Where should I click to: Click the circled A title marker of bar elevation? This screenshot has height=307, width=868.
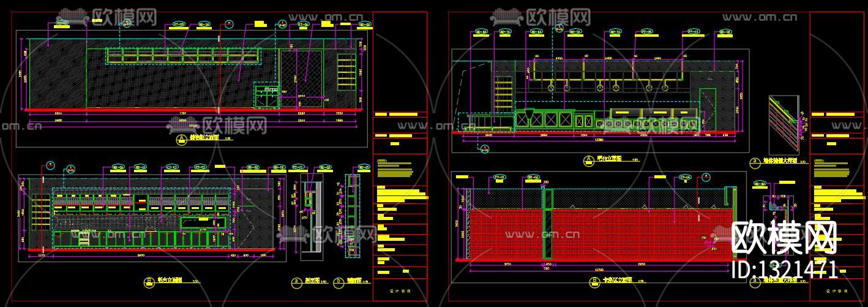click(x=588, y=159)
